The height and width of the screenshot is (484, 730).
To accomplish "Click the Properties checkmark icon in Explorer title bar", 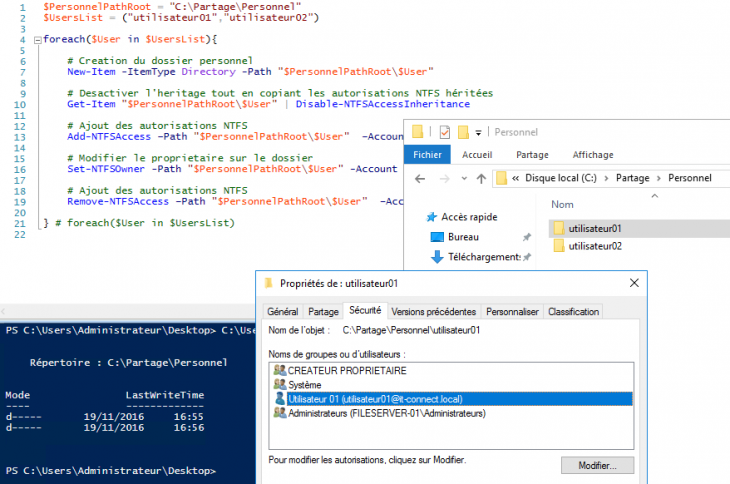I will 445,132.
